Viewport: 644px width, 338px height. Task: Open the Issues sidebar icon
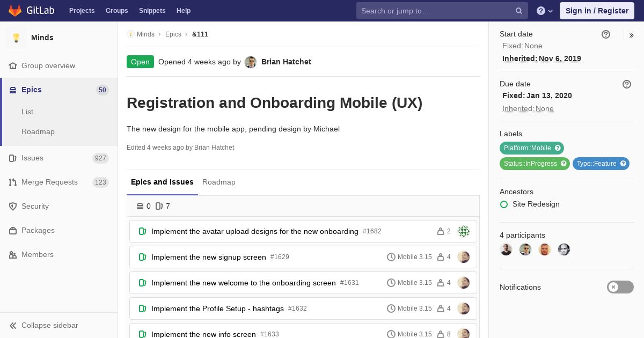tap(13, 158)
